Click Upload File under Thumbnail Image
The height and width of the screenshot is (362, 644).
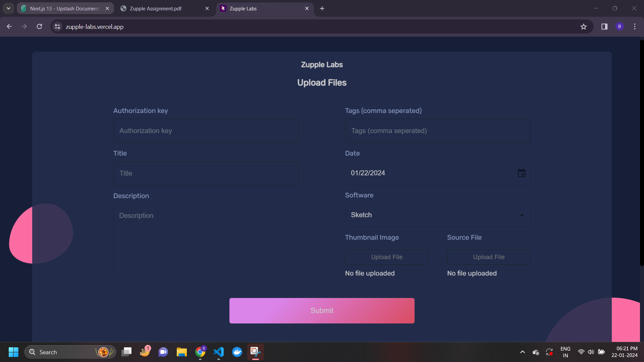click(x=387, y=257)
